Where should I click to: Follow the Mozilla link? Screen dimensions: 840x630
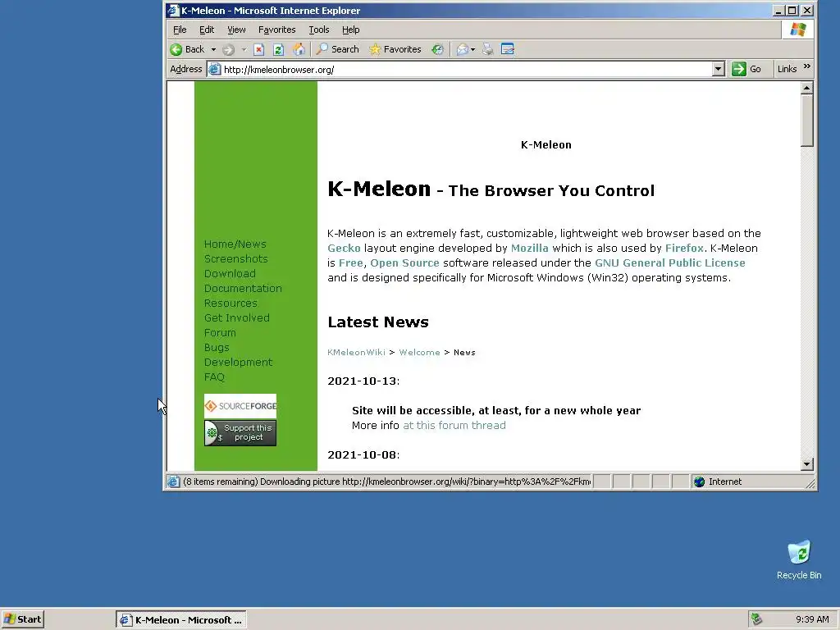coord(529,248)
